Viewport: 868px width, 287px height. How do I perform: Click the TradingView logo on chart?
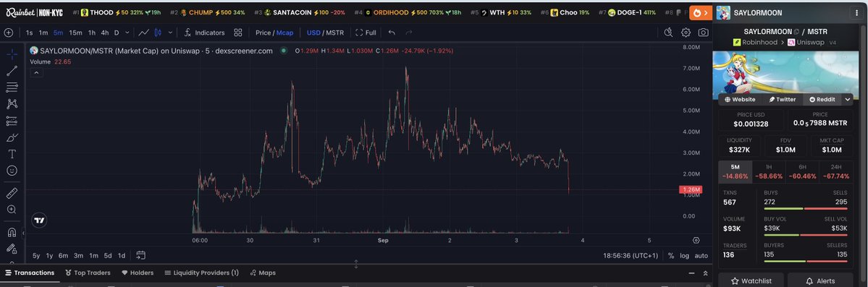click(x=39, y=220)
